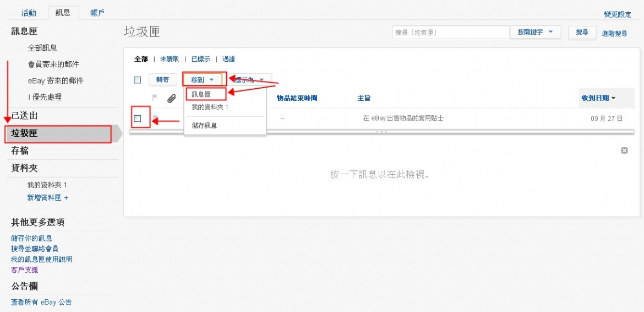Pick 儲存訊息 in the dropdown menu

204,126
